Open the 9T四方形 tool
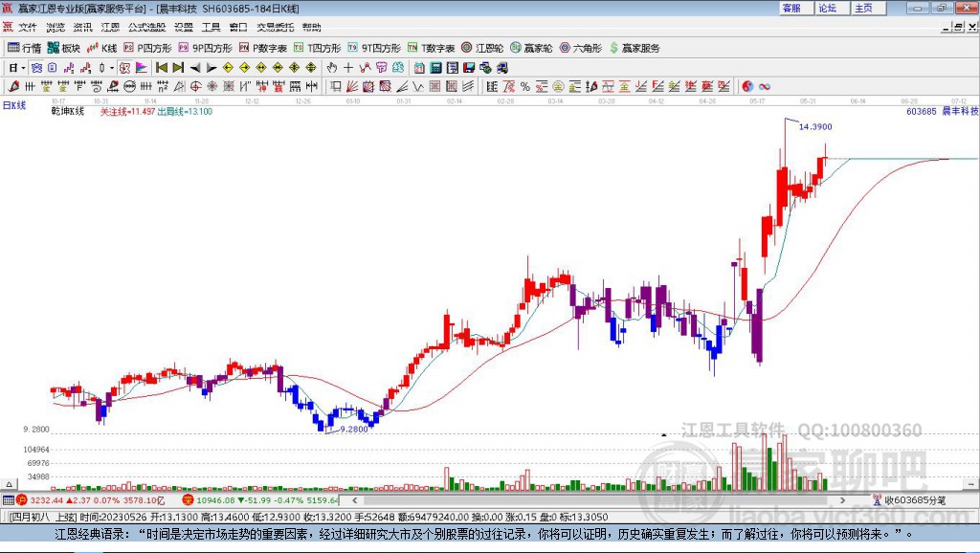Viewport: 980px width, 553px height. (374, 48)
